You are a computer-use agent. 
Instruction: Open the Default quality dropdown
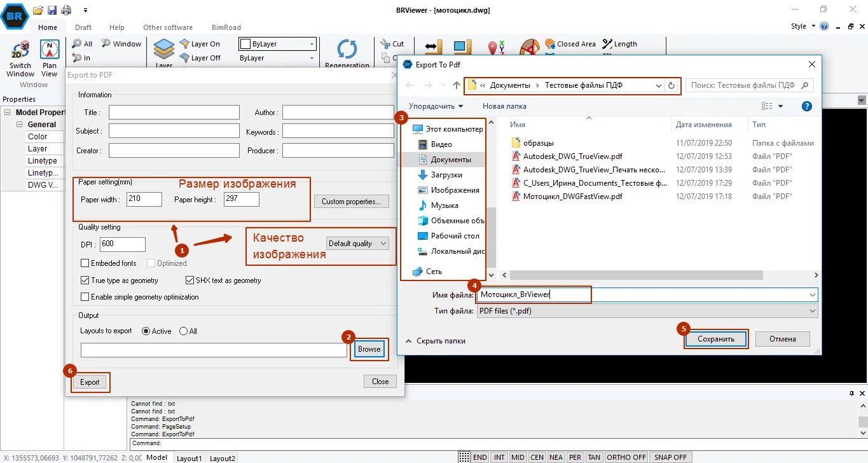pyautogui.click(x=357, y=244)
